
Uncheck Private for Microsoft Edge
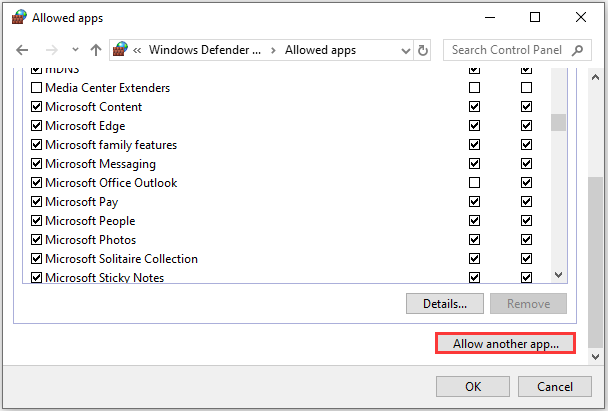(x=474, y=126)
